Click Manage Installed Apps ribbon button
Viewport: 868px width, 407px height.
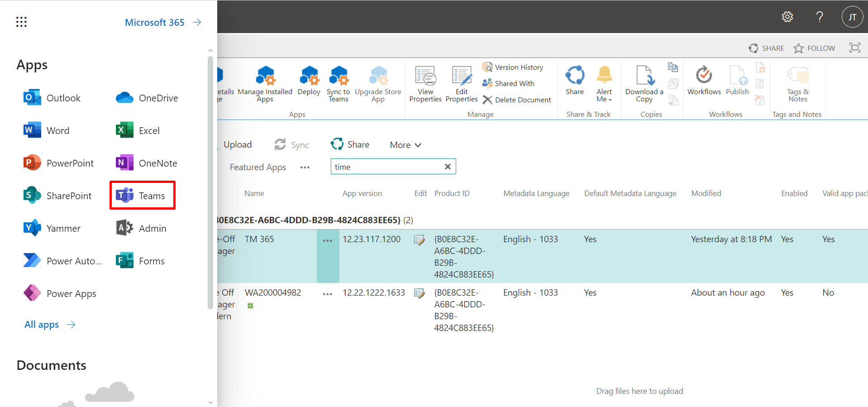click(265, 84)
